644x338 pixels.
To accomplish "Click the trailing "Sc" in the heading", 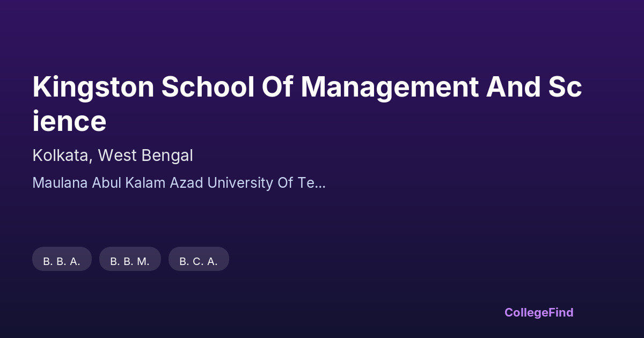I will [x=565, y=87].
